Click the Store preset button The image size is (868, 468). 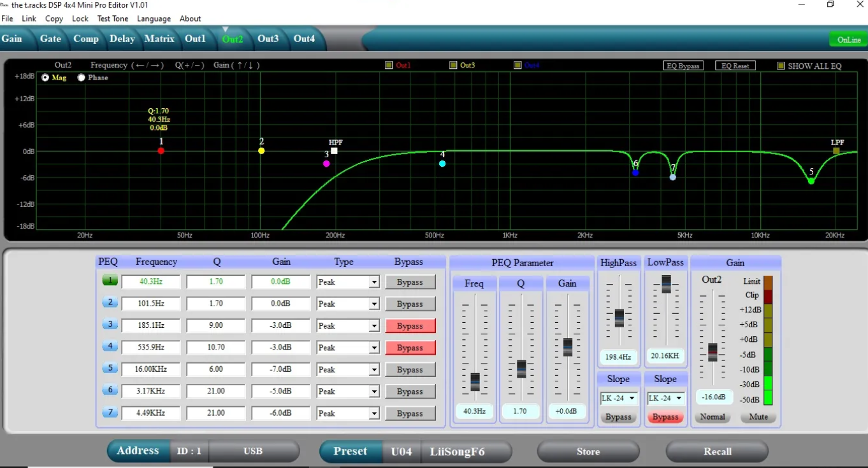(x=588, y=451)
